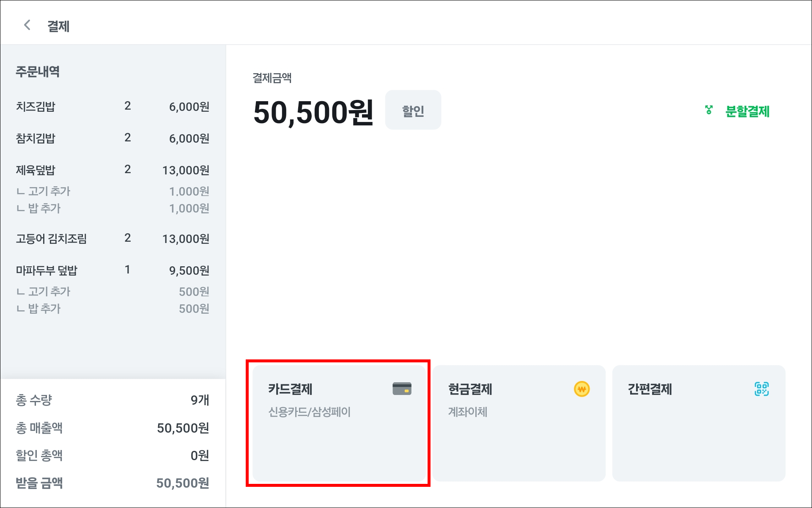Image resolution: width=812 pixels, height=508 pixels.
Task: Choose 카드결제 card payment option
Action: click(338, 422)
